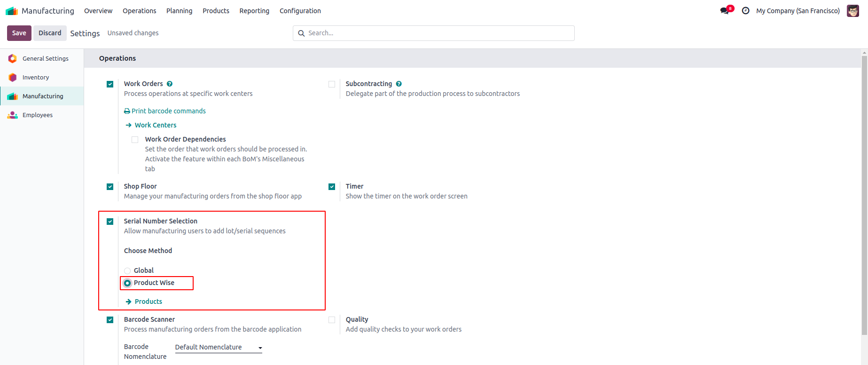Enable the Subcontracting checkbox

click(332, 84)
